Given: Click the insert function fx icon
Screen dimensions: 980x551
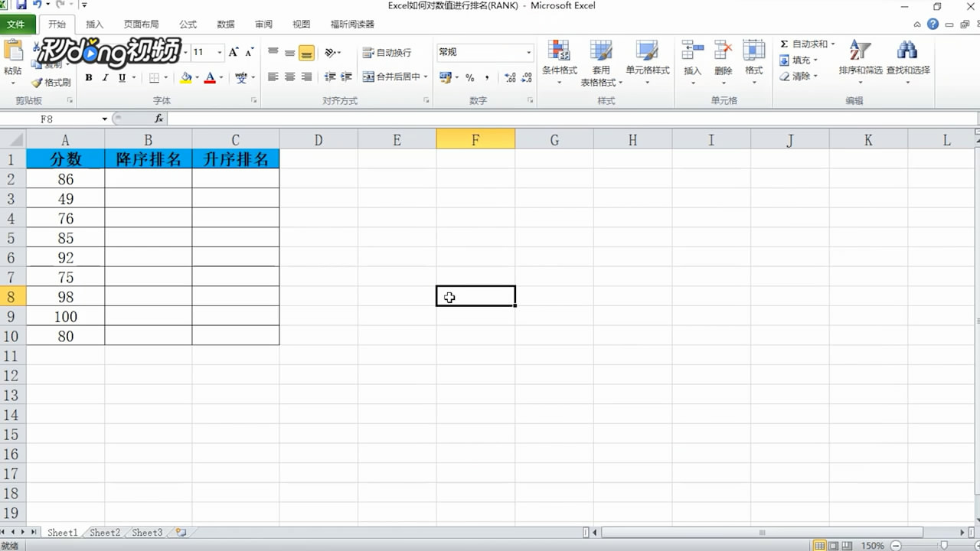Looking at the screenshot, I should (x=158, y=119).
